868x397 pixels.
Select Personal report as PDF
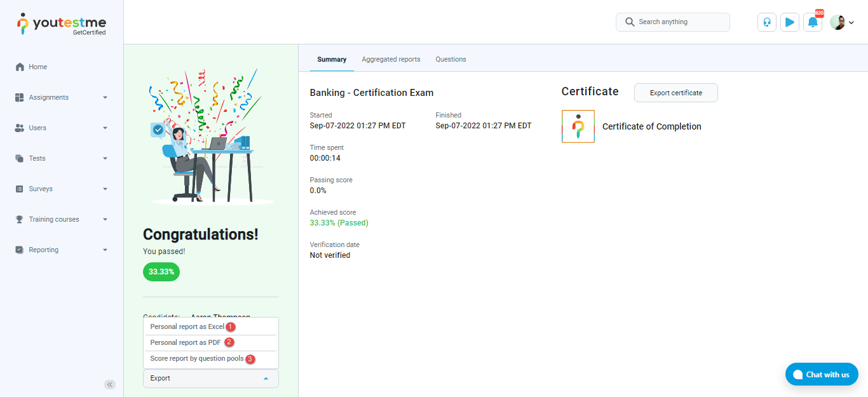click(x=186, y=342)
